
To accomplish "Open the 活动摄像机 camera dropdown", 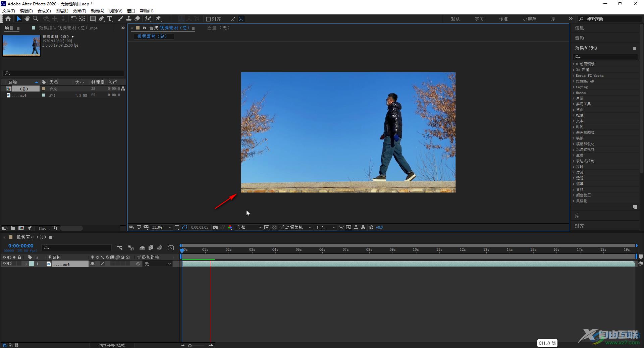I will coord(296,227).
